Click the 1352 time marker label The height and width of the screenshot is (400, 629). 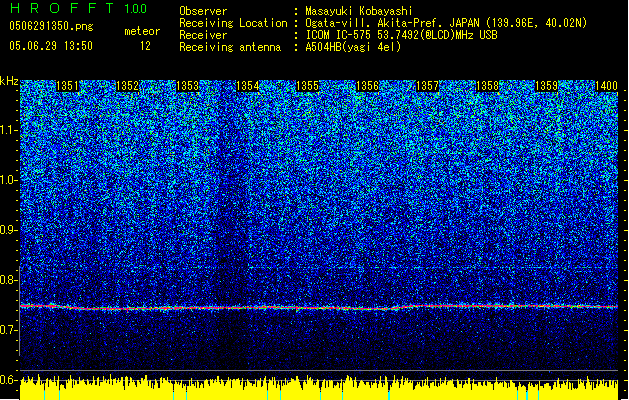(127, 86)
